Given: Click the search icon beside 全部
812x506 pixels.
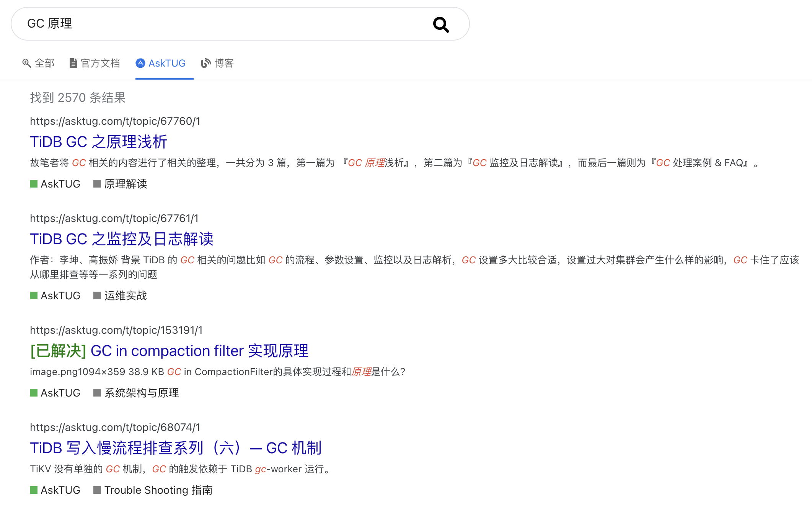Looking at the screenshot, I should pyautogui.click(x=26, y=63).
